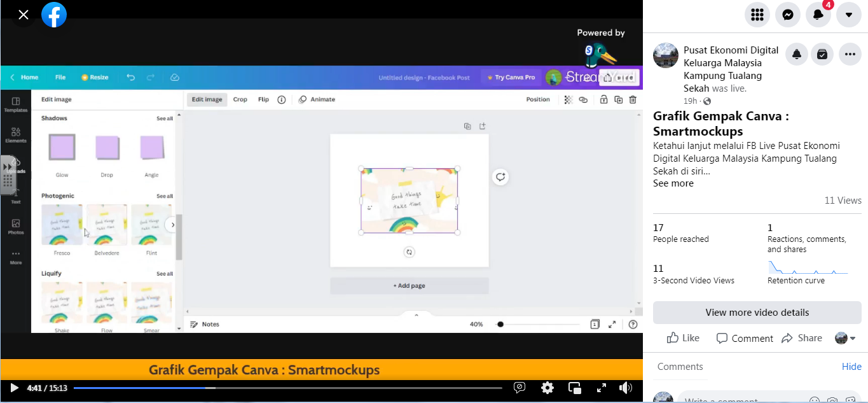868x403 pixels.
Task: Expand description with See more
Action: [x=673, y=183]
